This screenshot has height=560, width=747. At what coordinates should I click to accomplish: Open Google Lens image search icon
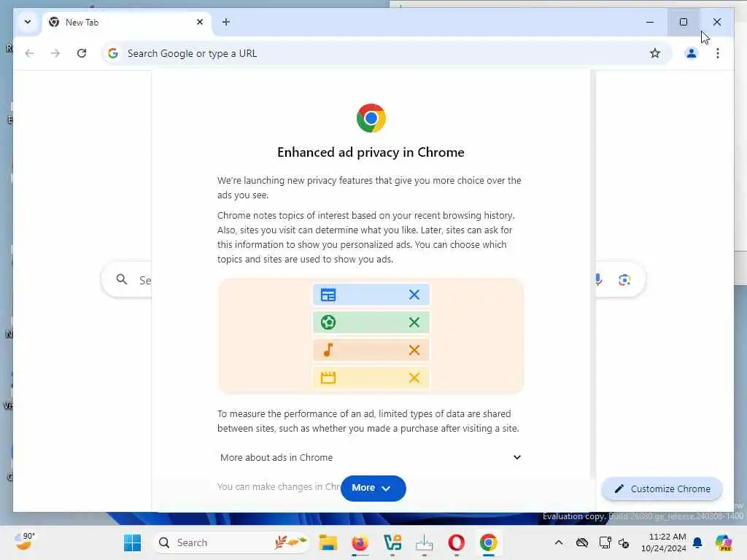[x=624, y=279]
